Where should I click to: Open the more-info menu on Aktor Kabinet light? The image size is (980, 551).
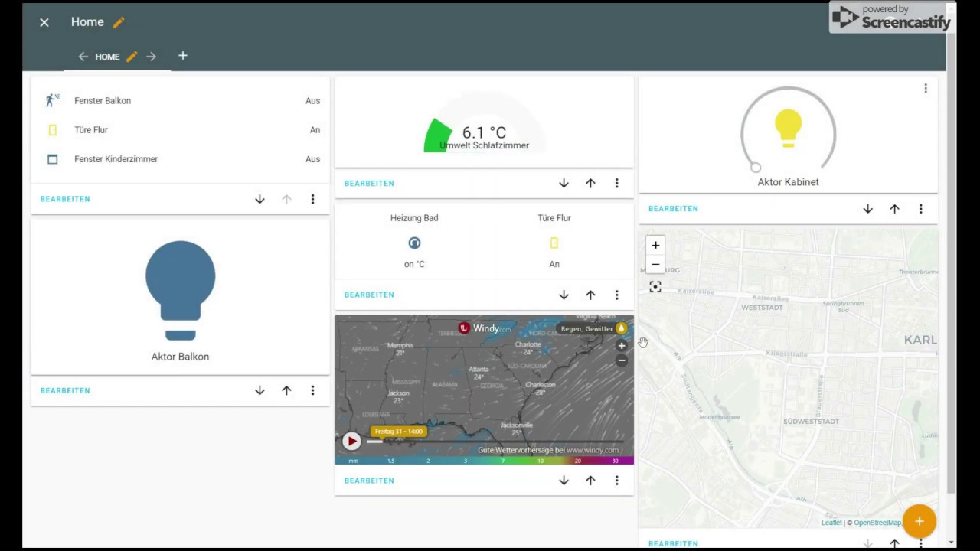[x=925, y=89]
